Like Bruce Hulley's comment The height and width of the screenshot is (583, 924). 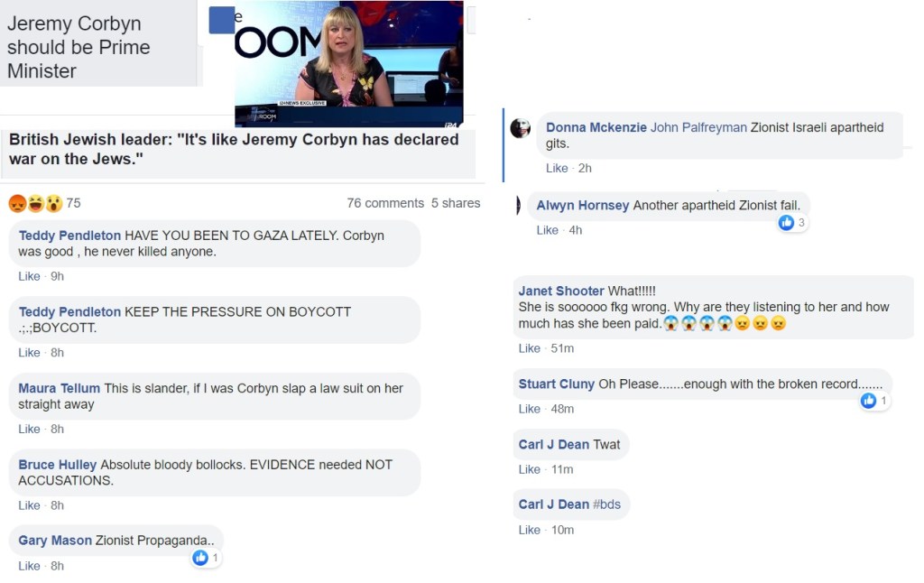click(x=29, y=505)
